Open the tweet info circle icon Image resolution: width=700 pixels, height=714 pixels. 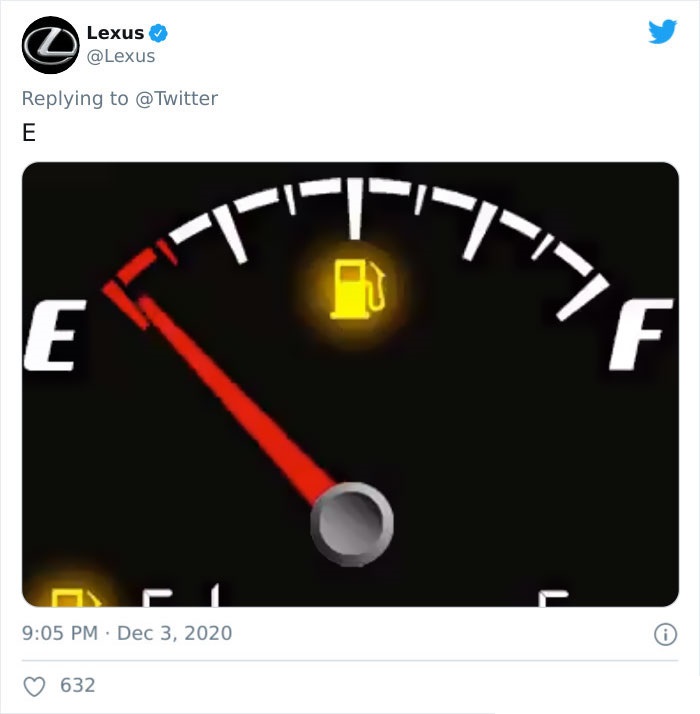(x=663, y=633)
